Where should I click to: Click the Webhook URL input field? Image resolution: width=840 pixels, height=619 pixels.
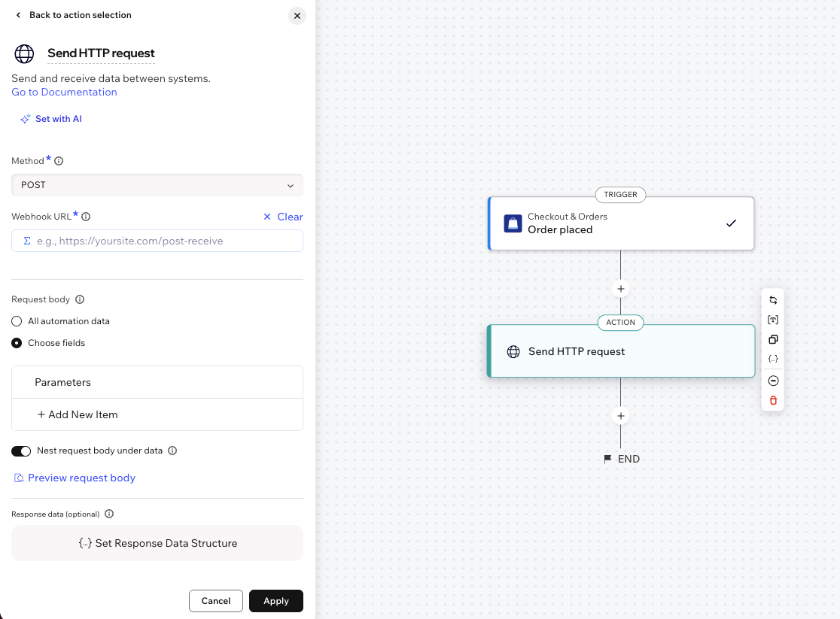pyautogui.click(x=157, y=241)
